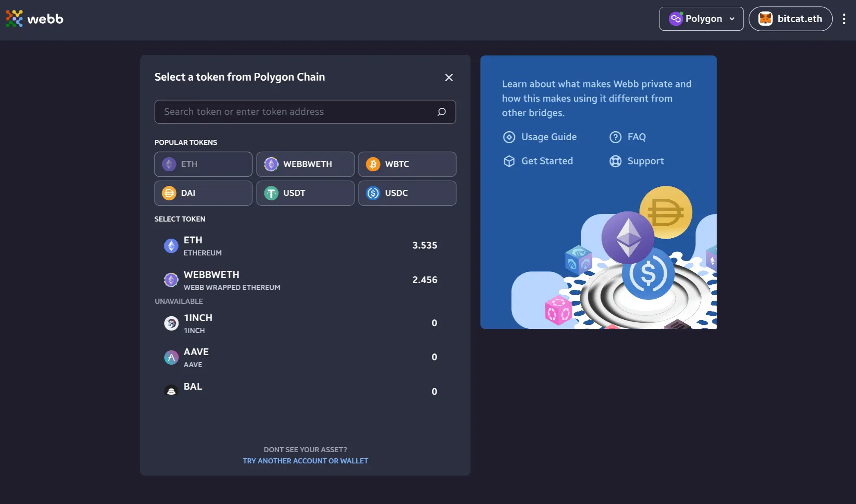Click the WEBBWETH chip's token icon
The height and width of the screenshot is (504, 856).
click(x=271, y=164)
